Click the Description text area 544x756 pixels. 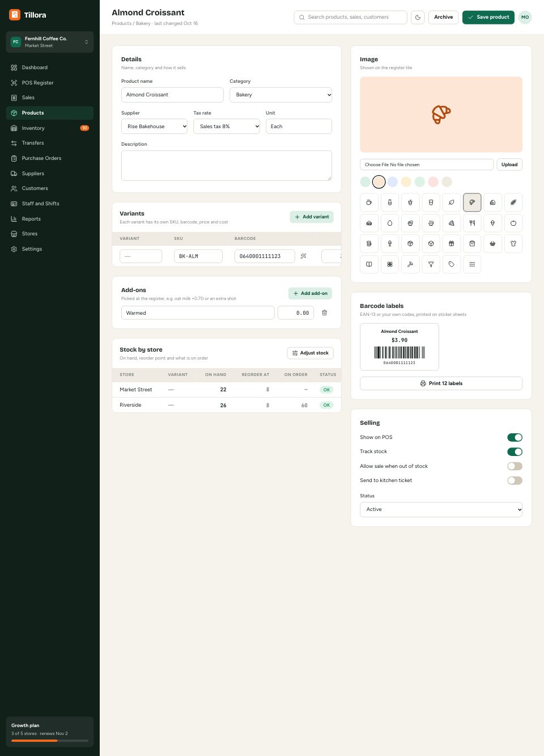coord(227,166)
